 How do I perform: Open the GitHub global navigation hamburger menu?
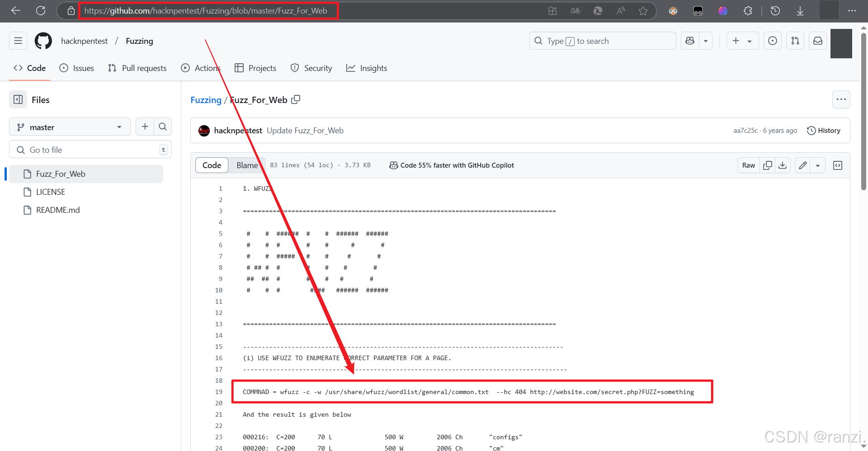pyautogui.click(x=18, y=41)
